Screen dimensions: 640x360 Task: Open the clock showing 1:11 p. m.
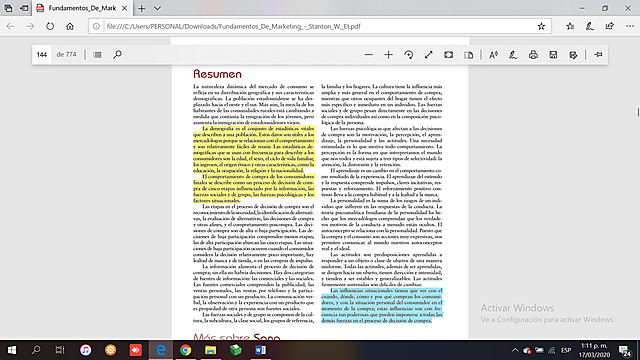(x=594, y=350)
